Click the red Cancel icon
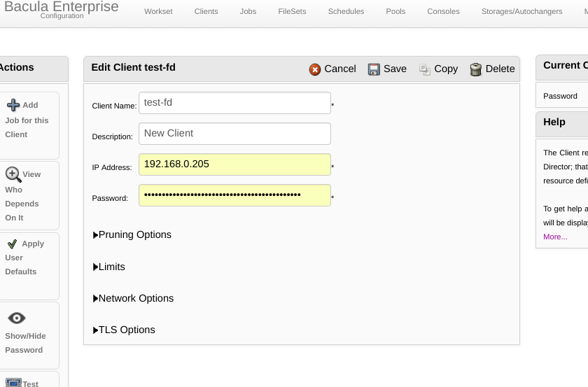This screenshot has width=588, height=387. [315, 69]
